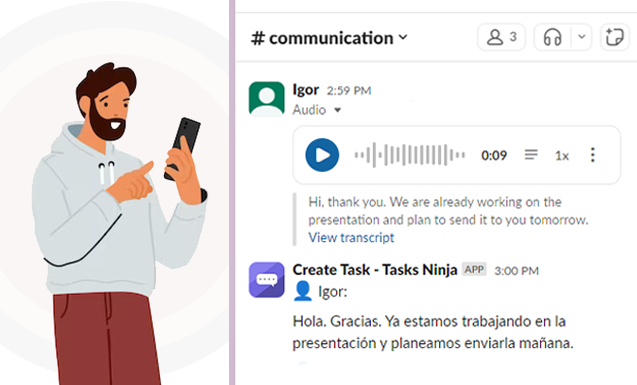
Task: Open audio clip more options menu
Action: [x=593, y=155]
